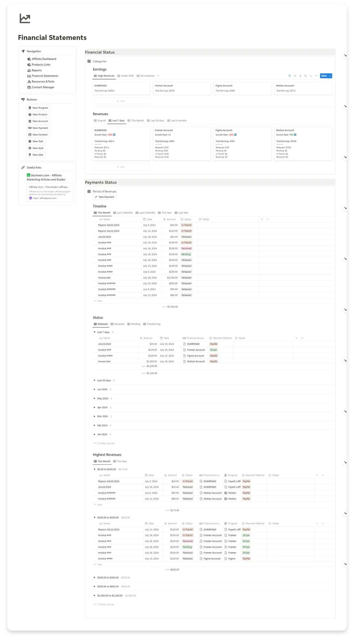Image resolution: width=353 pixels, height=644 pixels.
Task: Click the purple affiliateyoco.com favicon
Action: point(30,198)
